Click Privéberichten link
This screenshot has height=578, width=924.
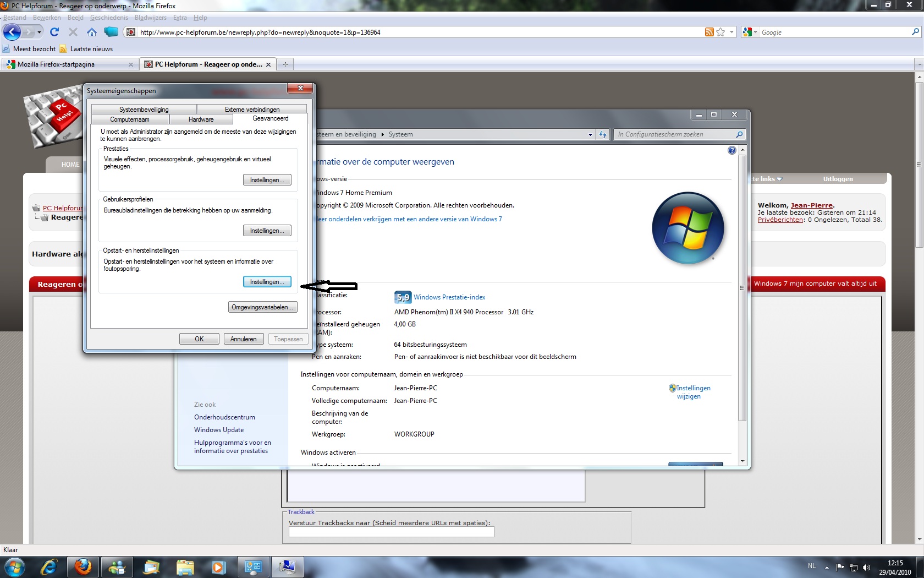coord(780,220)
